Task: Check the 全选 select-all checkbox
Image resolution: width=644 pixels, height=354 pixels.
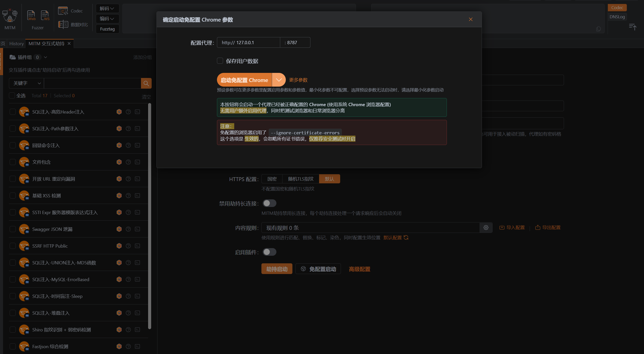Action: [12, 95]
